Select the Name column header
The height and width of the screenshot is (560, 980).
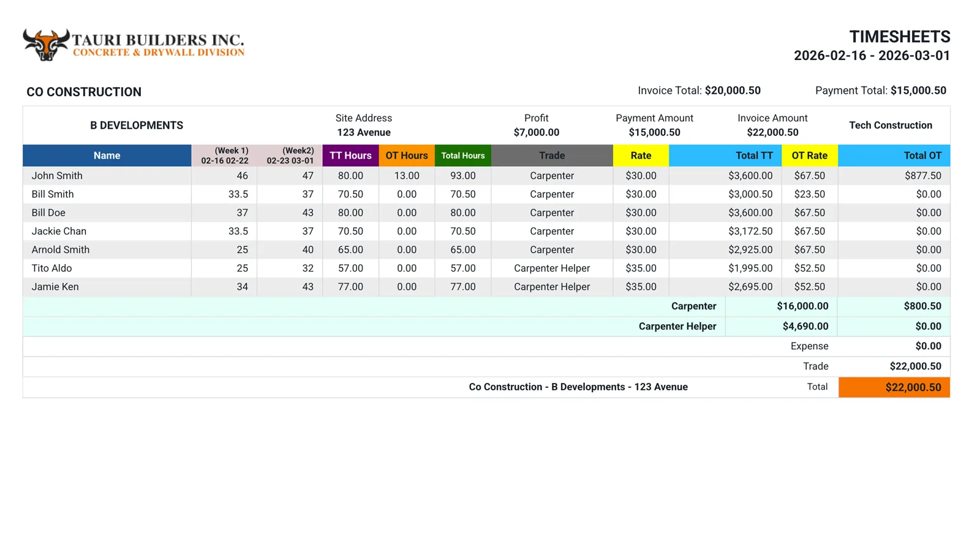pos(107,156)
